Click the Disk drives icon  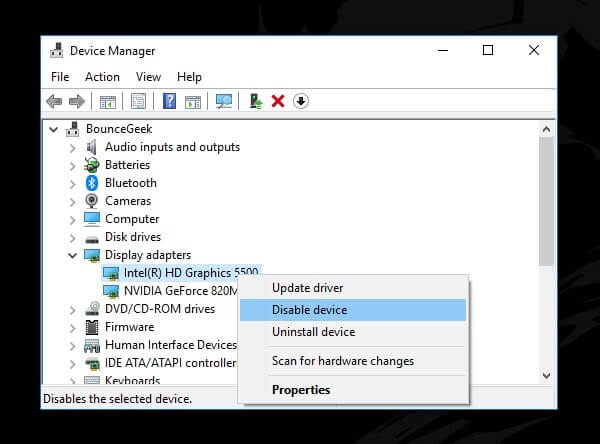tap(92, 239)
